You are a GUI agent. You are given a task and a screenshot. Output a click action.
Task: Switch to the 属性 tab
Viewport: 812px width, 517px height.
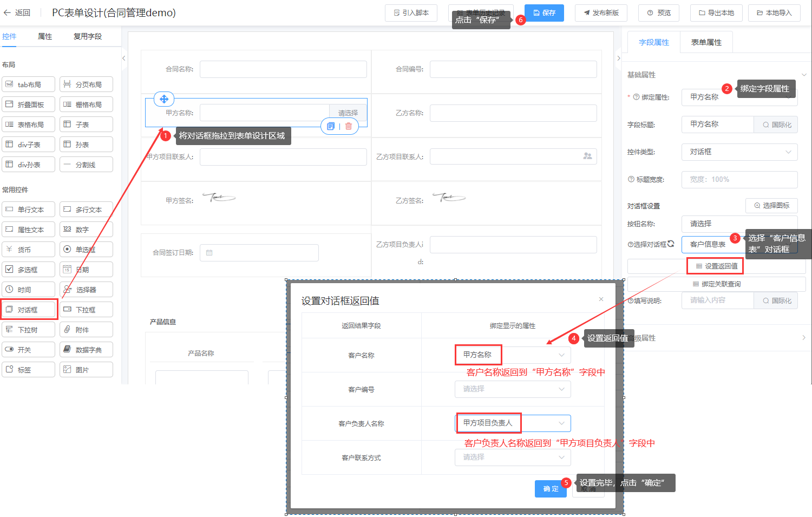point(45,36)
